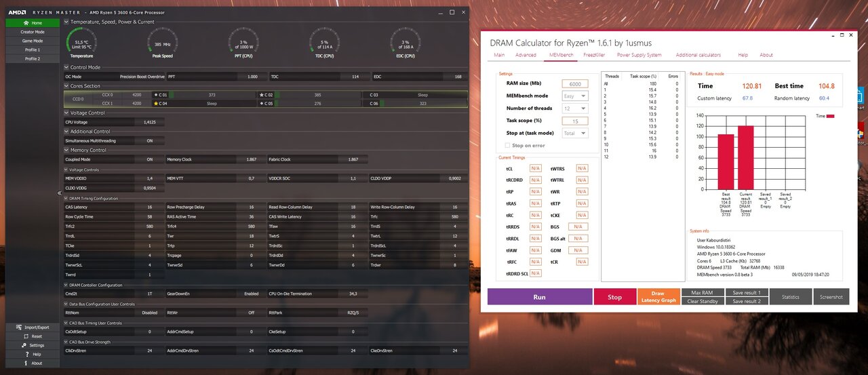The width and height of the screenshot is (868, 375).
Task: Click the Temperature gauge
Action: [x=82, y=43]
